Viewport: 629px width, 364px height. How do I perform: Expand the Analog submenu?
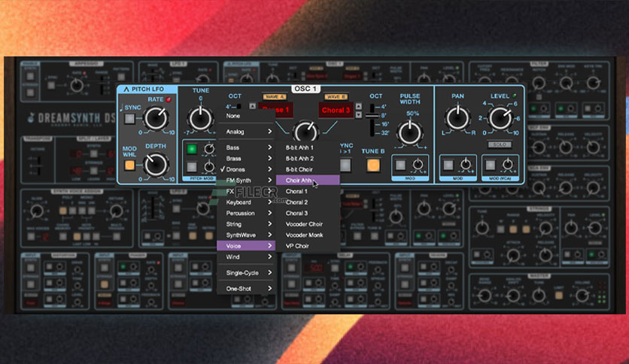[246, 132]
